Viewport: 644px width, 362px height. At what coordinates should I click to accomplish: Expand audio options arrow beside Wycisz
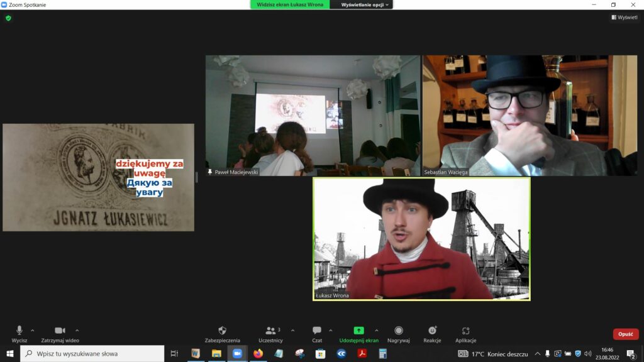tap(33, 331)
